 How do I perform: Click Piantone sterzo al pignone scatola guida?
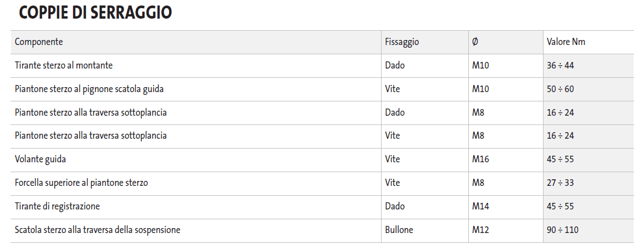click(89, 89)
